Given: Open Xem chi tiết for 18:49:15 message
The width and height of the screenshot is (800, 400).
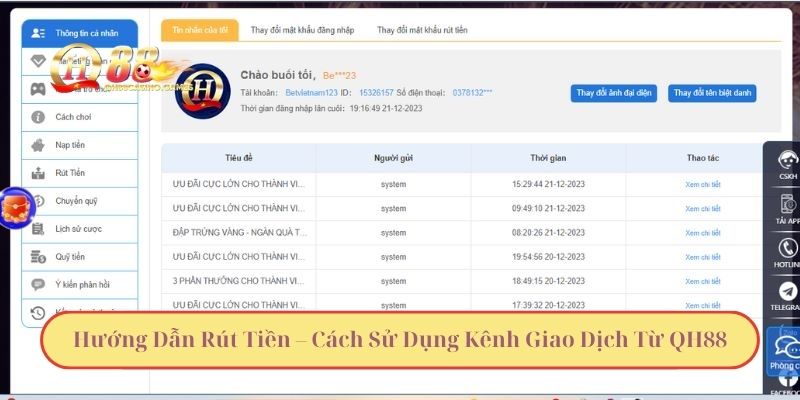Looking at the screenshot, I should (x=703, y=282).
